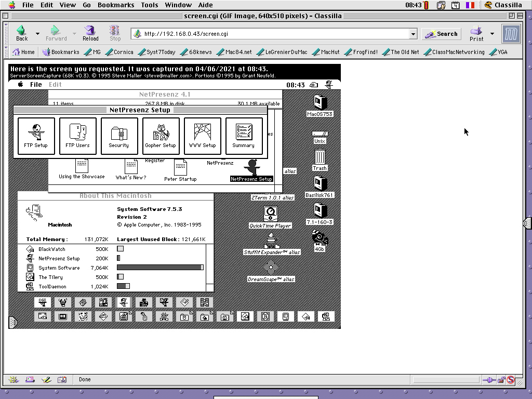Click the red popup-blocker icon in status bar
This screenshot has width=532, height=399.
coord(511,380)
